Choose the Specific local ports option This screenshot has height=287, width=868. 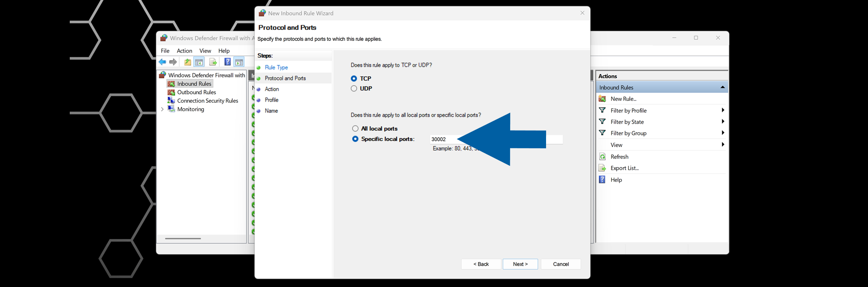point(355,139)
